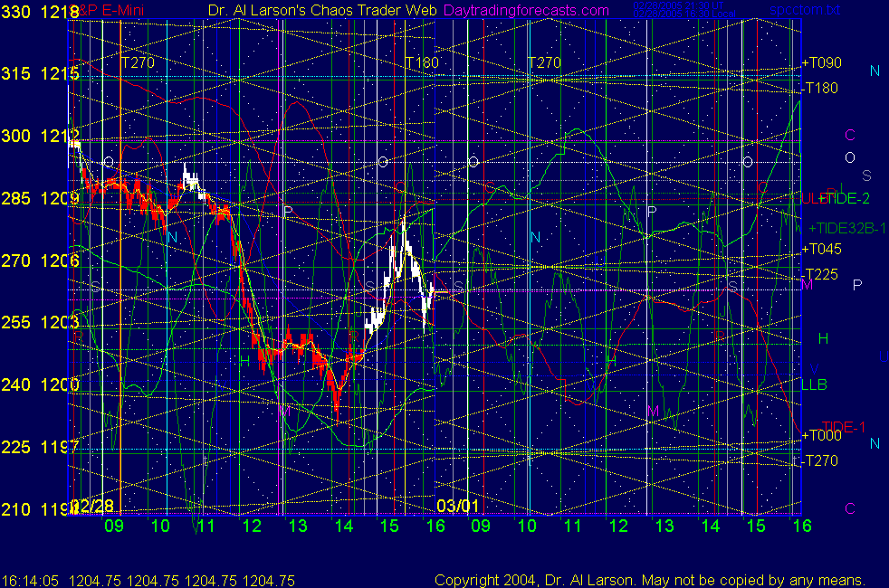Image resolution: width=889 pixels, height=588 pixels.
Task: Select the "02/28/2005 21:30 UT" timestamp
Action: click(x=679, y=5)
